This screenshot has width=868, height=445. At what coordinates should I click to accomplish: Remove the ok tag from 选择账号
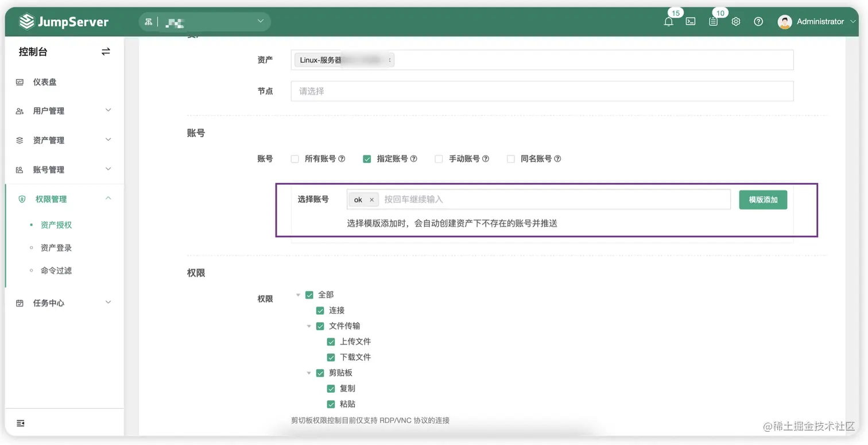coord(371,199)
